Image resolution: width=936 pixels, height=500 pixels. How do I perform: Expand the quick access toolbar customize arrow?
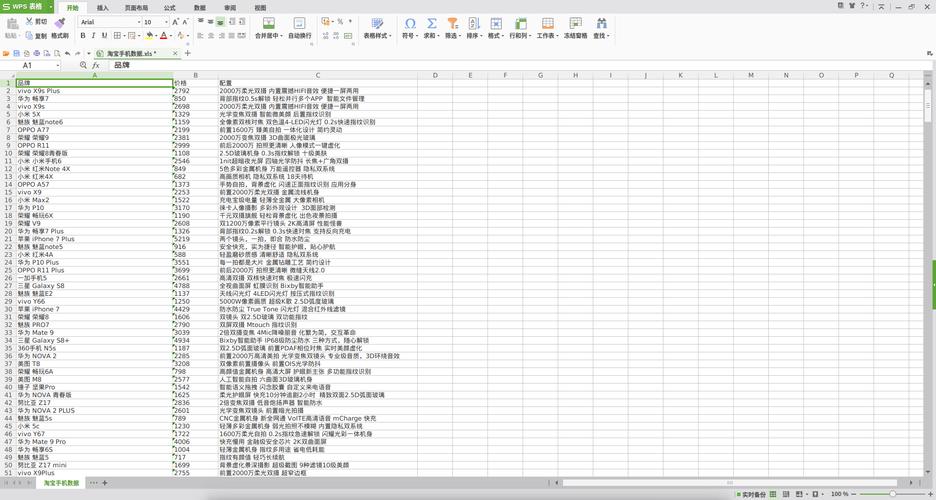tap(89, 54)
